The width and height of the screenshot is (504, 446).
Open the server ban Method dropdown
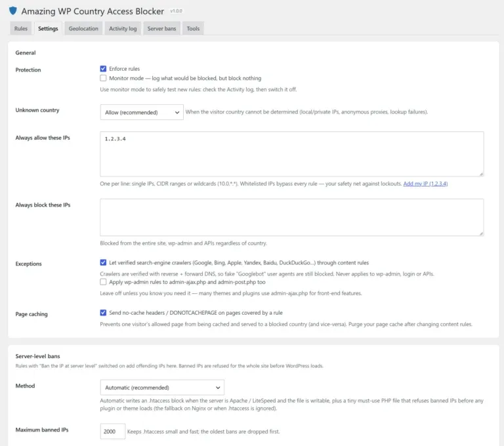click(x=162, y=388)
